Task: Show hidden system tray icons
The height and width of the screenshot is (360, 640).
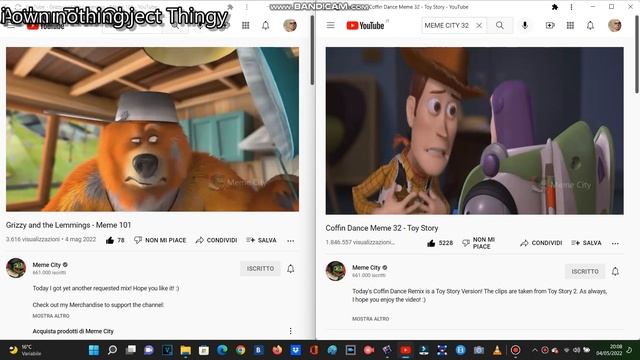Action: pos(535,350)
